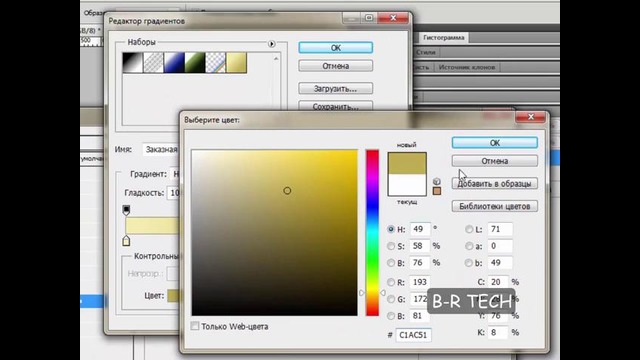Select the blue gradient preset
The height and width of the screenshot is (360, 640).
[174, 63]
